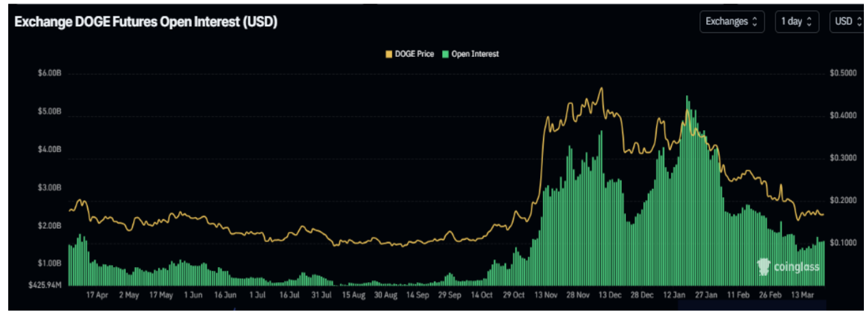Screen dimensions: 868x315
Task: Click the $5.00B left axis label
Action: (x=50, y=111)
